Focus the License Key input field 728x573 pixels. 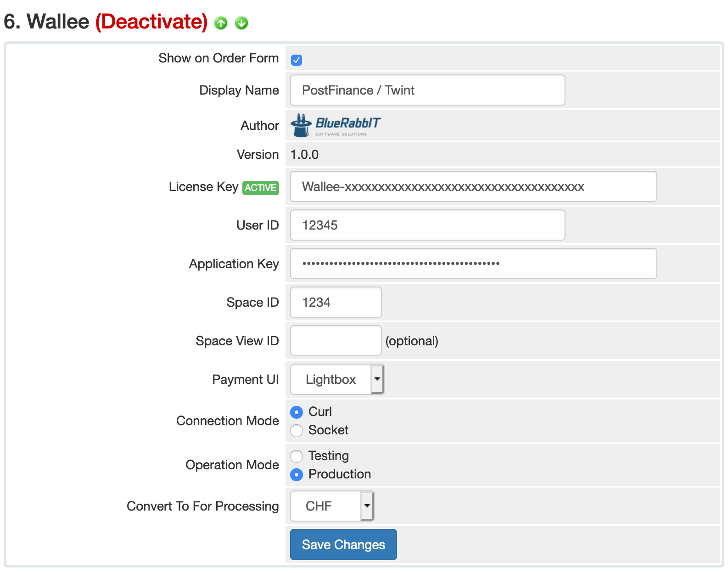(x=473, y=187)
